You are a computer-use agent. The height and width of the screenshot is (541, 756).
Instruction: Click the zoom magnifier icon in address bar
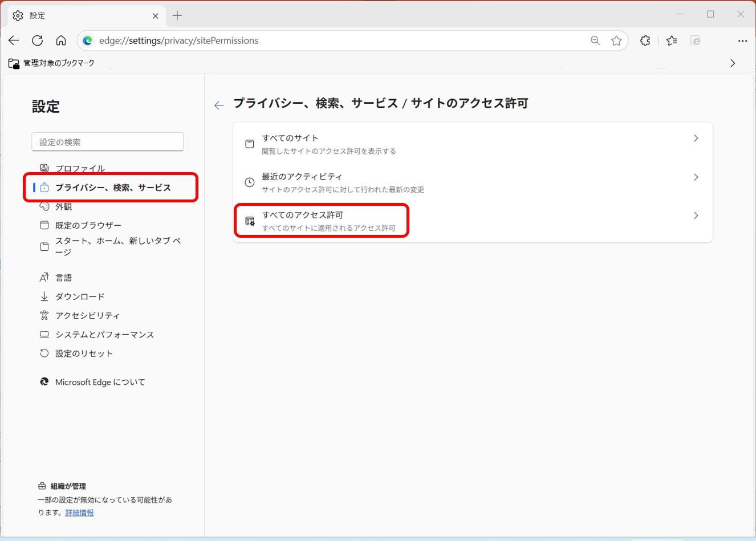[595, 40]
